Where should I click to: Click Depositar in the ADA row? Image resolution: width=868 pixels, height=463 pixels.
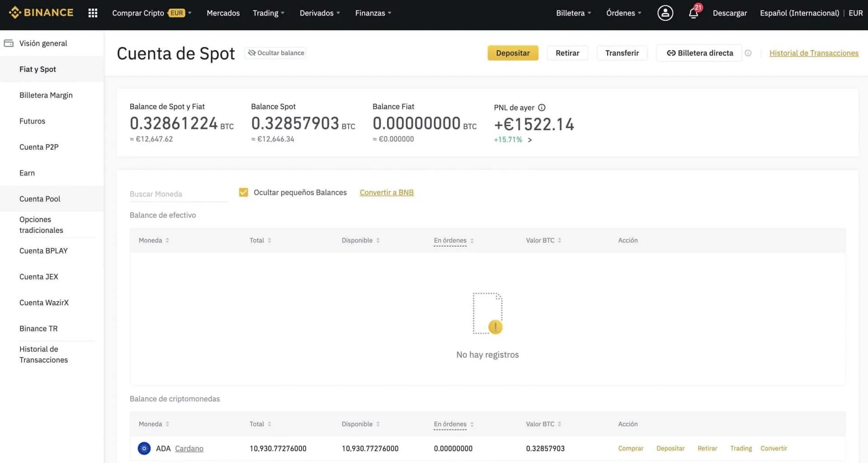tap(670, 449)
